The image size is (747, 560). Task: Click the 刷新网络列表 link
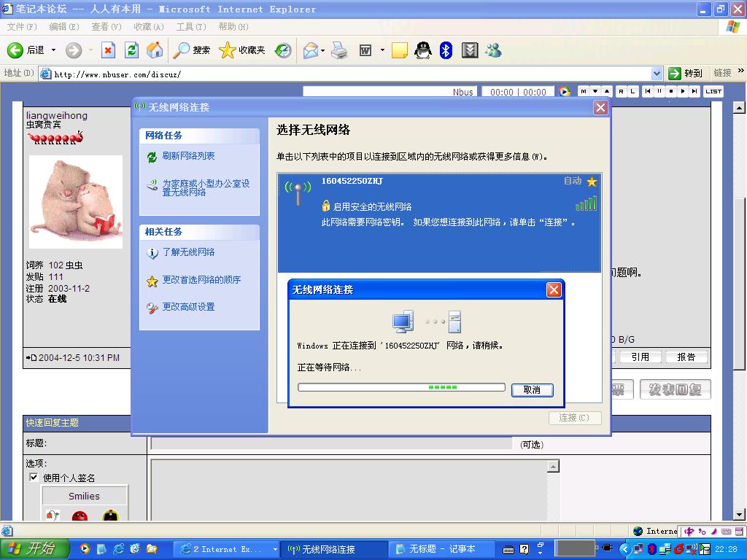click(188, 156)
